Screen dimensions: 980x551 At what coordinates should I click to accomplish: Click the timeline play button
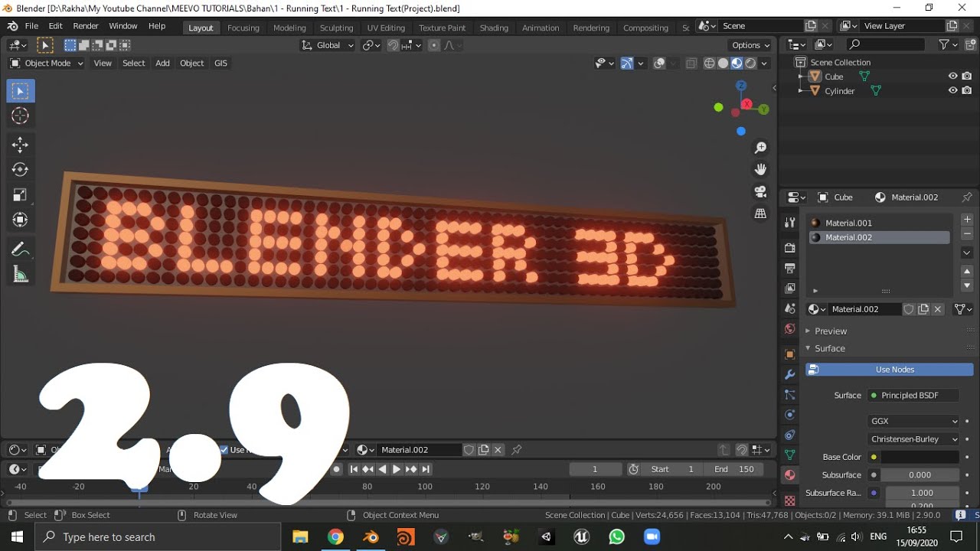(x=397, y=469)
